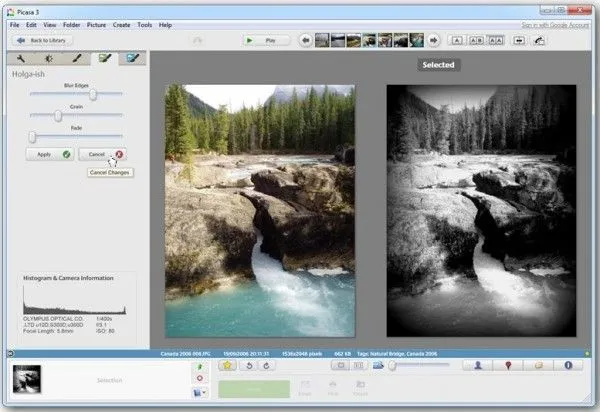Open the Places red pin panel
Screen dimensions: 600x412
pyautogui.click(x=508, y=365)
